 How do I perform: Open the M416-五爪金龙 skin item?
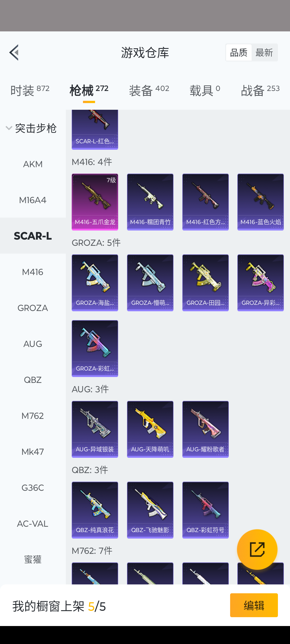[x=95, y=202]
